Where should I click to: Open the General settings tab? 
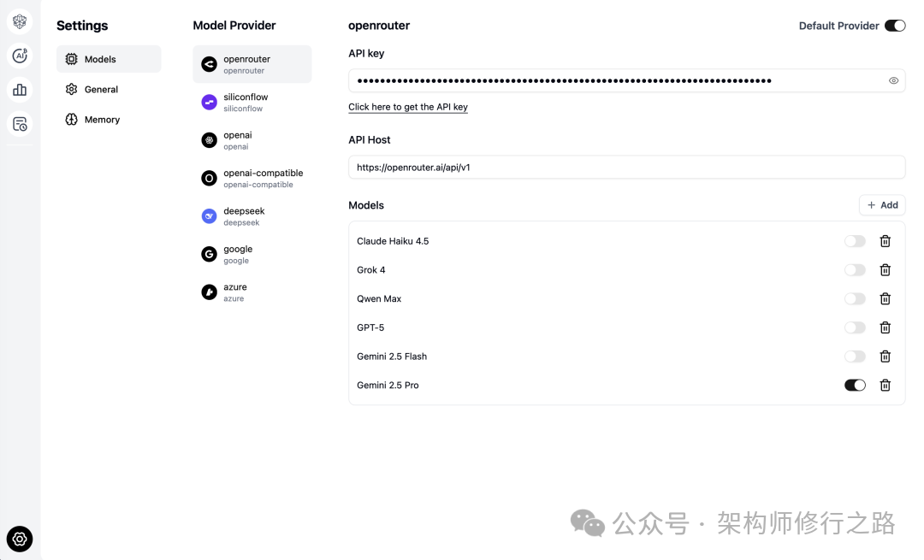(101, 90)
